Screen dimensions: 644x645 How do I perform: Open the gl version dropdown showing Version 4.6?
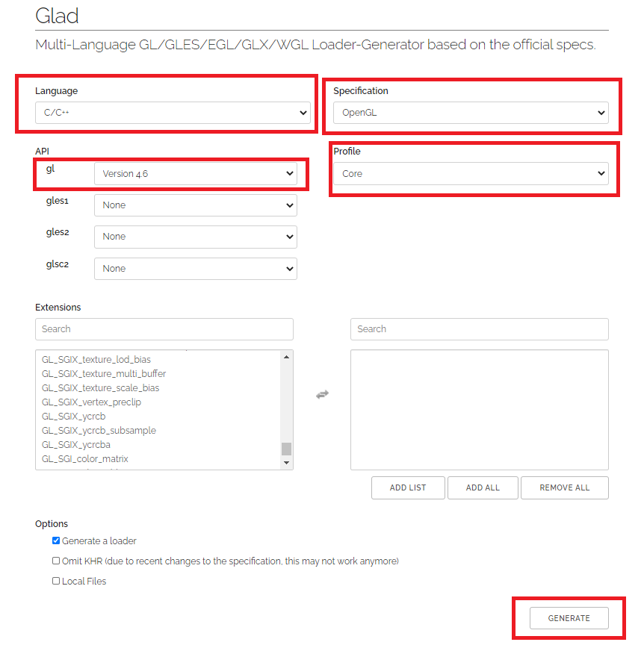pyautogui.click(x=196, y=173)
